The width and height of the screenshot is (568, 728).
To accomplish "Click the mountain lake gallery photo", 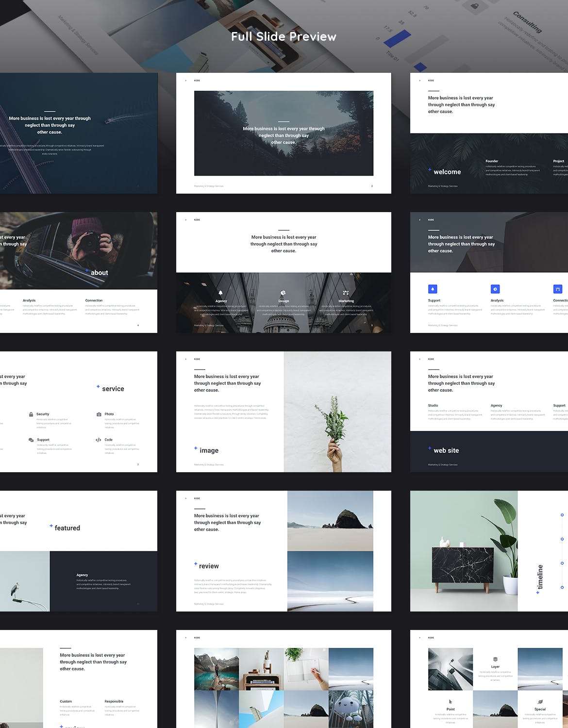I will click(217, 669).
